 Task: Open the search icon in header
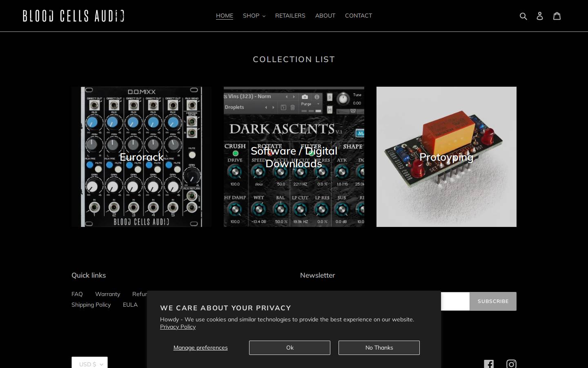click(523, 16)
